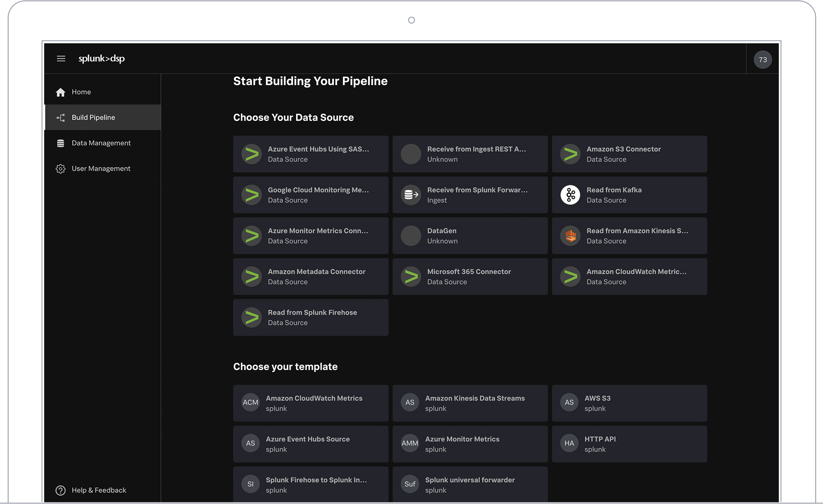Select Amazon CloudWatch Metrics data source title
The width and height of the screenshot is (823, 504).
tap(637, 272)
